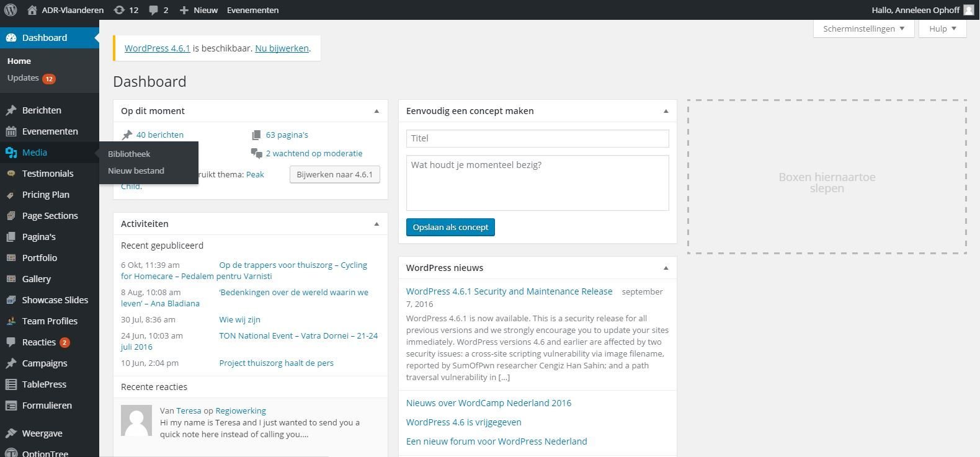Open Home under Dashboard

tap(19, 61)
